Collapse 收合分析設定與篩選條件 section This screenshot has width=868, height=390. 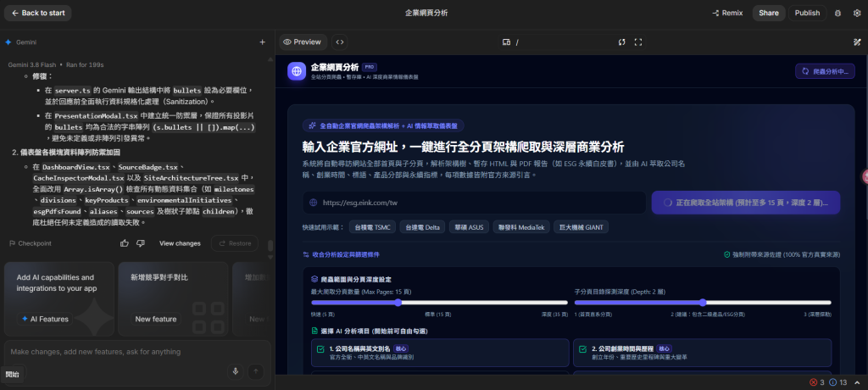coord(341,255)
